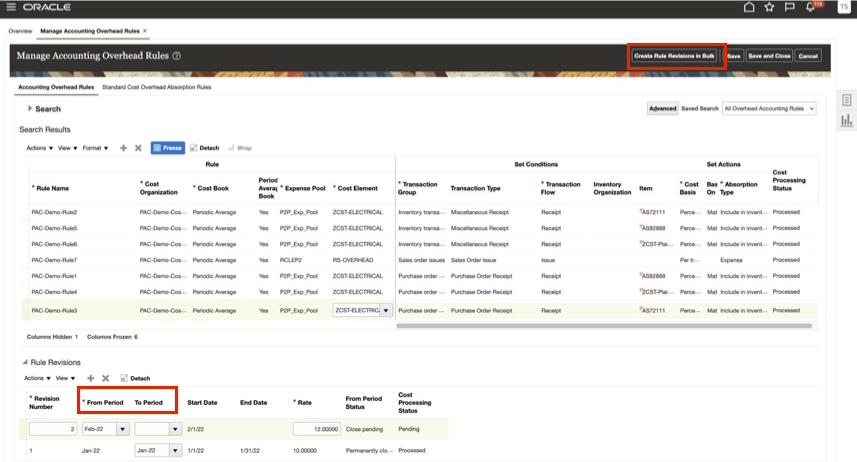Click Save and Close button

(x=769, y=56)
